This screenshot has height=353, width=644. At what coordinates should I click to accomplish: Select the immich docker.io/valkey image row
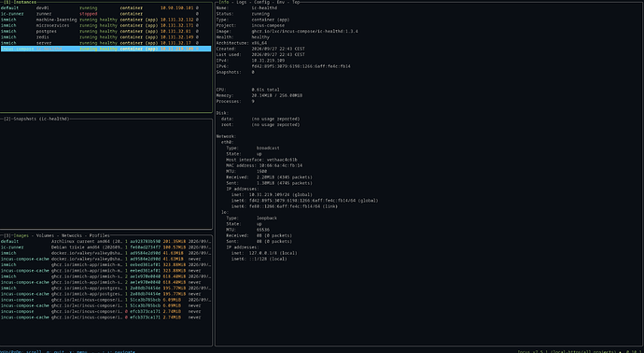coord(106,253)
